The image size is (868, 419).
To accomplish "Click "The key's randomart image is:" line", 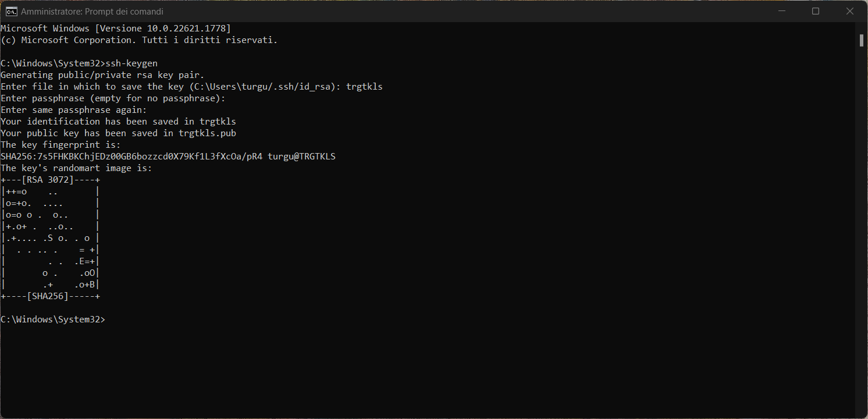I will [x=76, y=168].
